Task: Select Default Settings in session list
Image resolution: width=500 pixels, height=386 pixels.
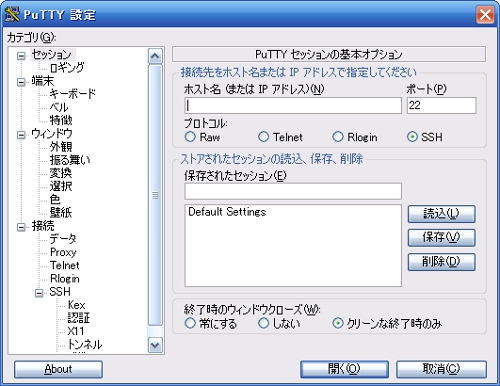Action: point(227,212)
